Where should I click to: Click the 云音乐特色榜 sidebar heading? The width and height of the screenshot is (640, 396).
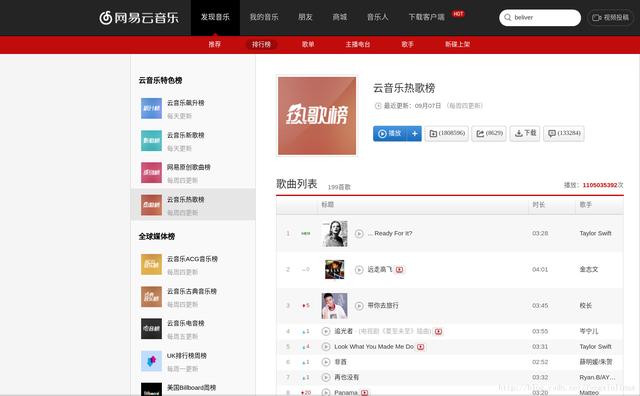(x=160, y=80)
